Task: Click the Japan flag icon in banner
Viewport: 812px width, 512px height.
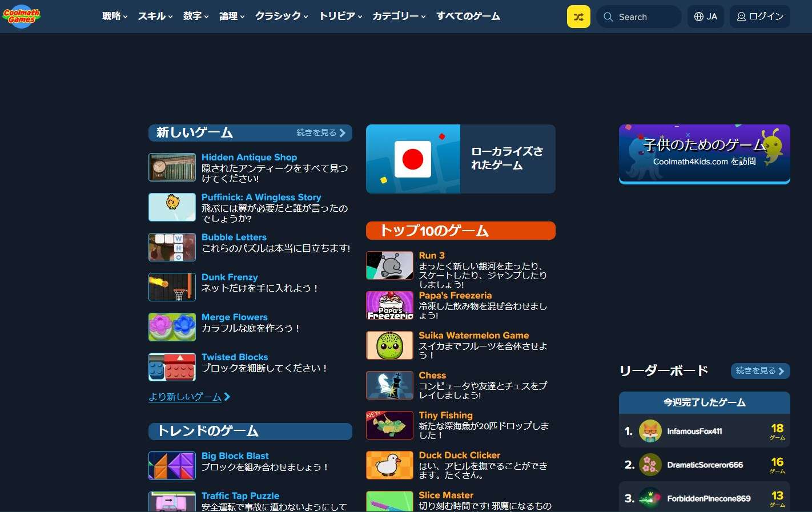Action: click(413, 159)
